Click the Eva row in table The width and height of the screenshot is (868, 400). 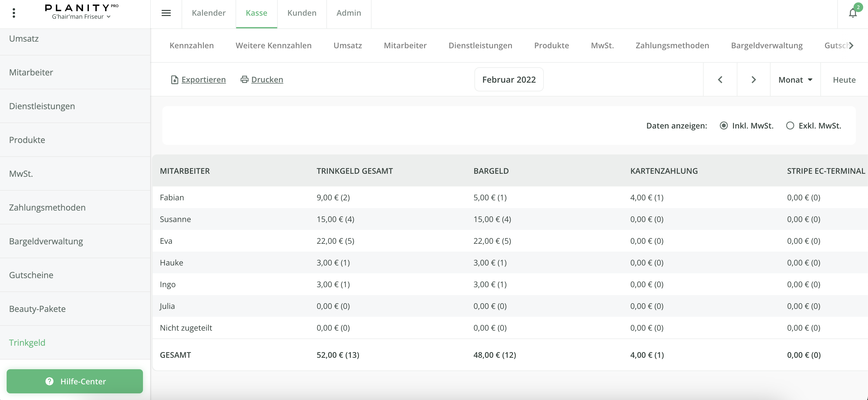[x=166, y=241]
